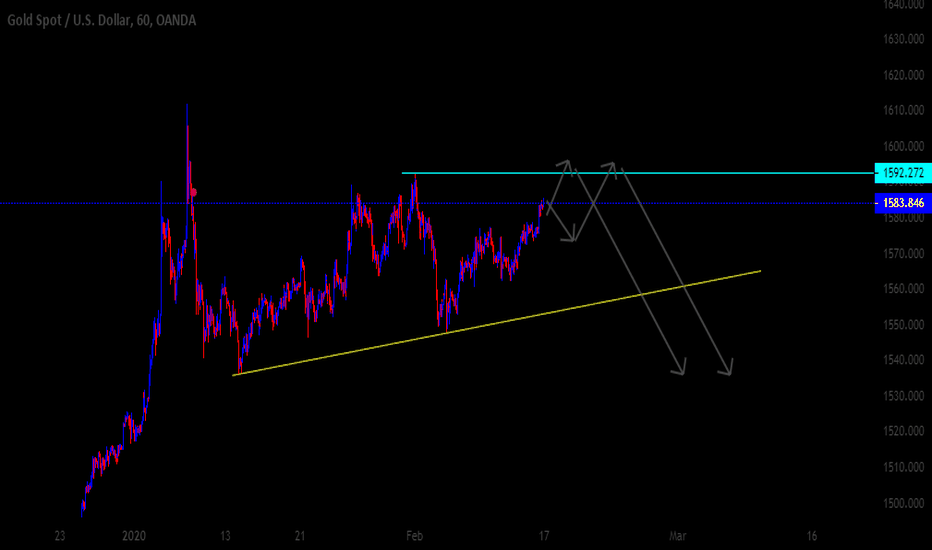Screen dimensions: 932x550
Task: Click the Mar label on time axis
Action: click(x=678, y=536)
